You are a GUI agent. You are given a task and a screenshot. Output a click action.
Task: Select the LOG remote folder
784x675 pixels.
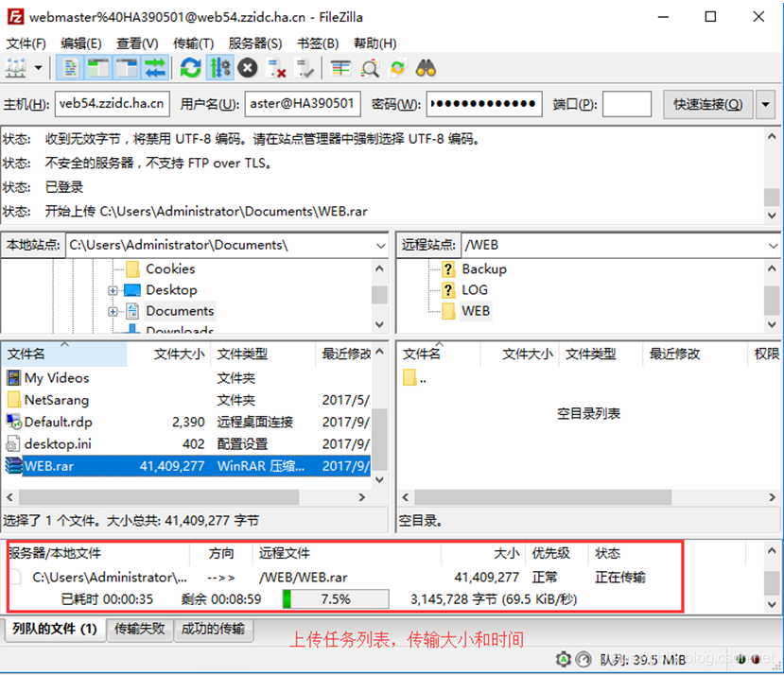coord(475,290)
